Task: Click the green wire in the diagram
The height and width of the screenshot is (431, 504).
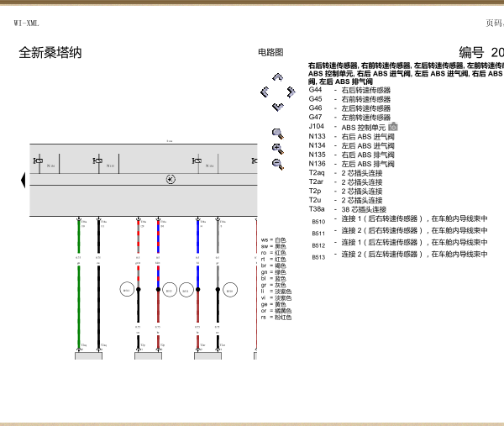Action: coord(79,283)
